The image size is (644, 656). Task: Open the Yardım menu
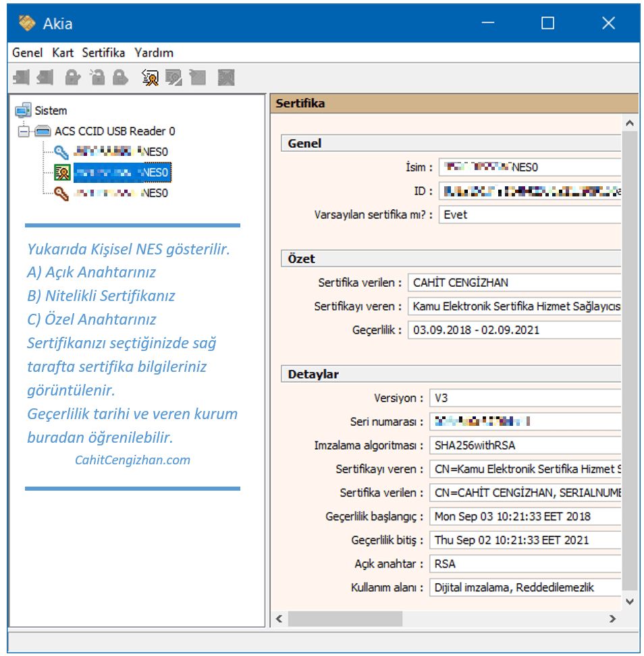click(154, 53)
